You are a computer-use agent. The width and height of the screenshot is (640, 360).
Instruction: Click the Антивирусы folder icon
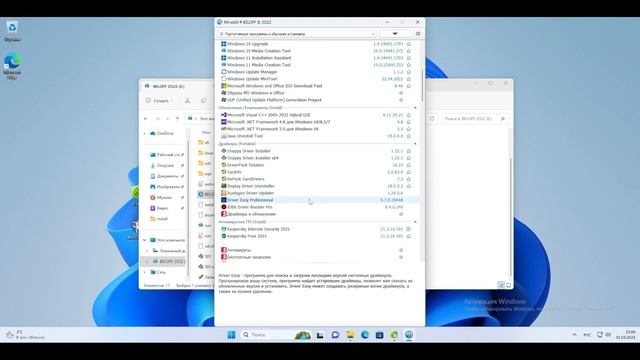pyautogui.click(x=224, y=250)
